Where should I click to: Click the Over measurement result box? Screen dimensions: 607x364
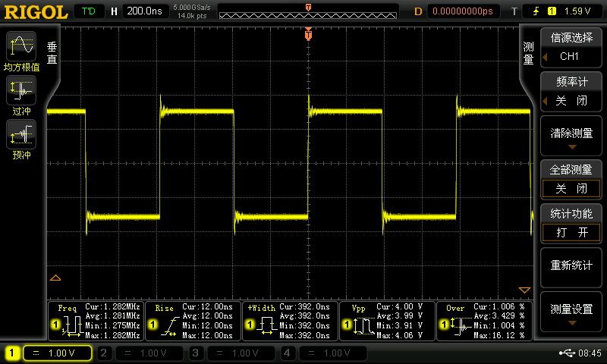click(x=484, y=322)
